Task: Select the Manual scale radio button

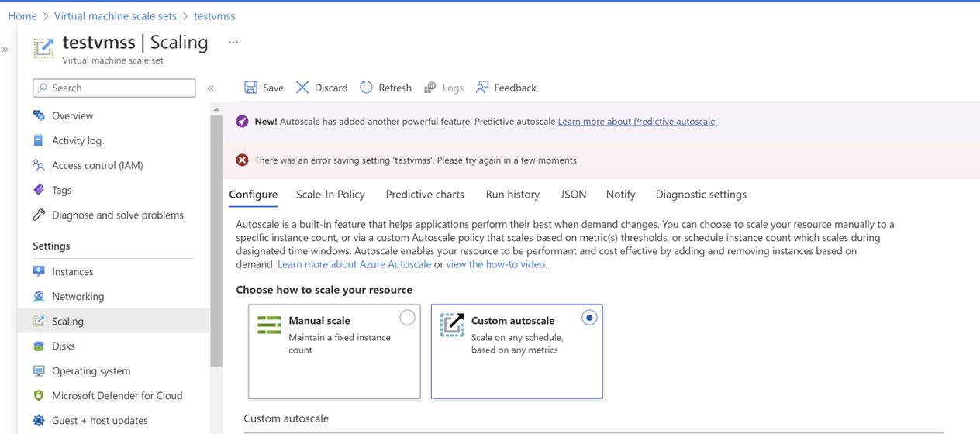Action: tap(407, 318)
